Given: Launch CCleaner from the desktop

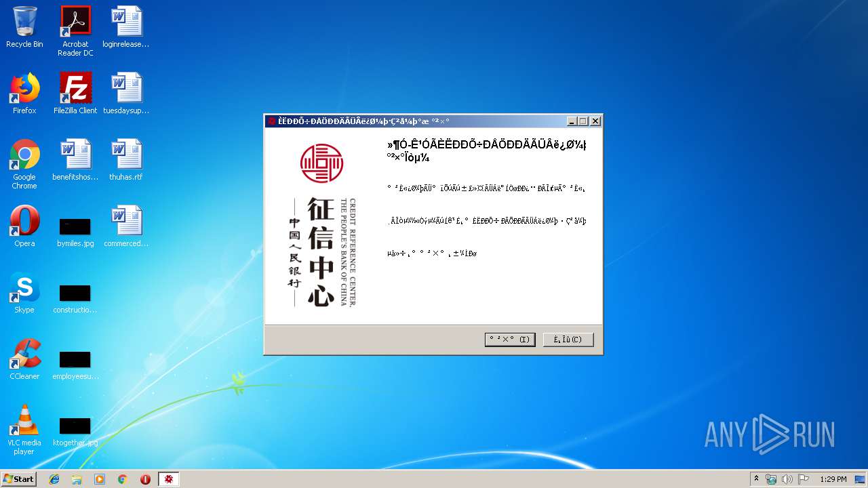Looking at the screenshot, I should click(24, 359).
